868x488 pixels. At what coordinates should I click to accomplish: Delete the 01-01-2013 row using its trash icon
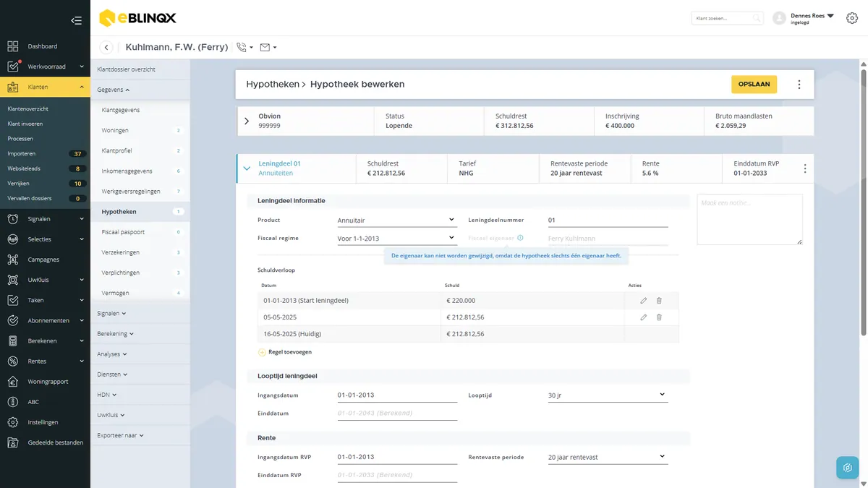[659, 300]
